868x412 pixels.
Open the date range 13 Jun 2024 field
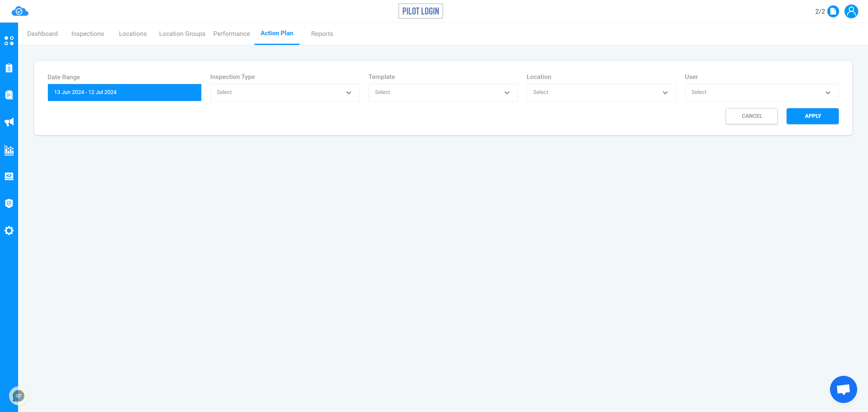click(124, 93)
